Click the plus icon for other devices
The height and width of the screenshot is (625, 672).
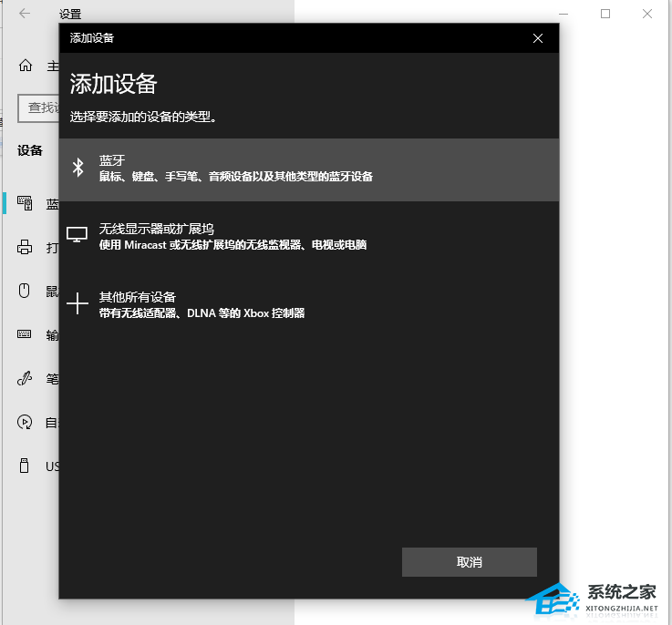pos(78,303)
